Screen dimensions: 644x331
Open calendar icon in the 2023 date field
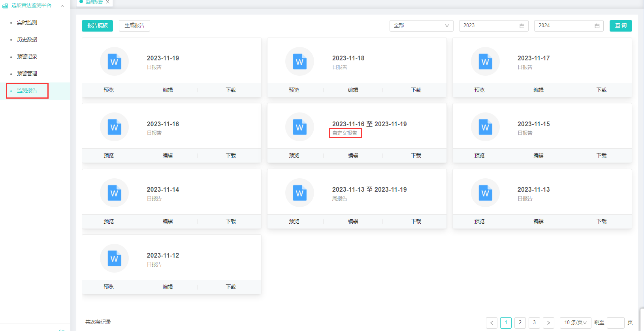pos(522,26)
